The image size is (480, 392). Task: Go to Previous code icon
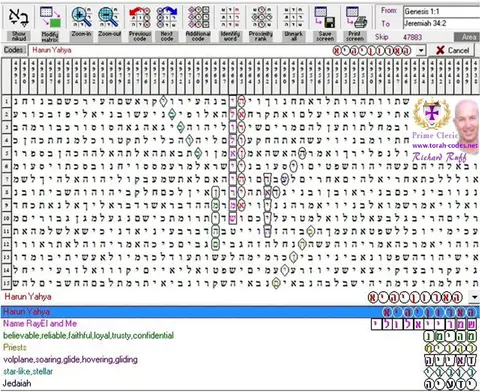pyautogui.click(x=140, y=17)
